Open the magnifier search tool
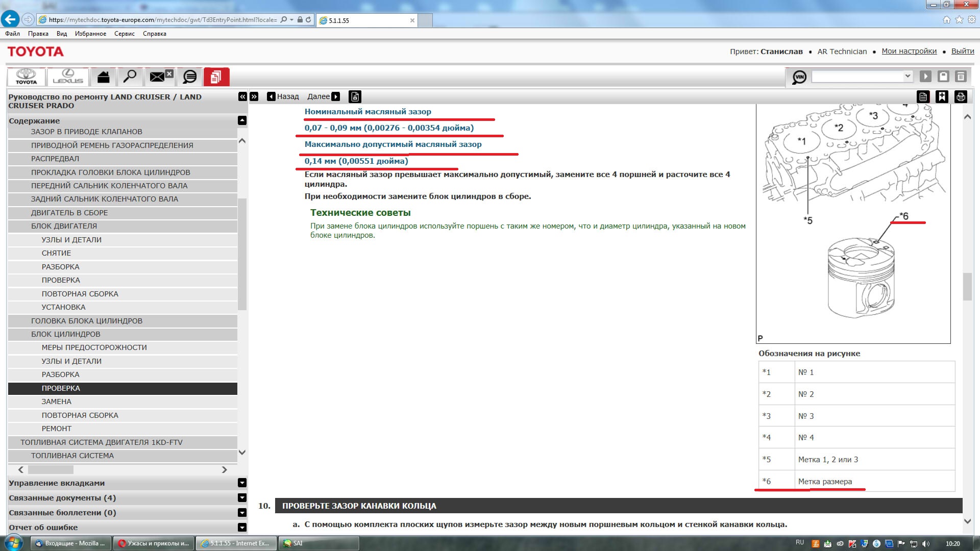The height and width of the screenshot is (551, 980). (130, 77)
